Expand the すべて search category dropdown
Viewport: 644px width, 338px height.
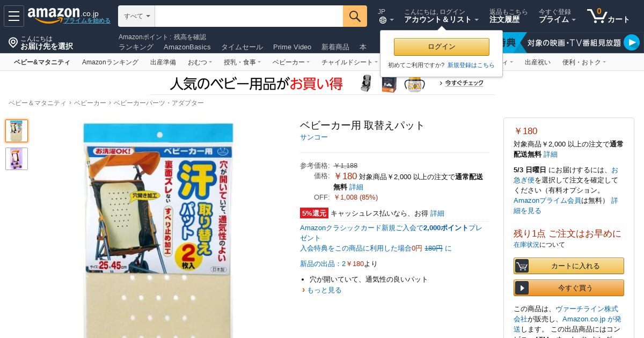[x=136, y=16]
